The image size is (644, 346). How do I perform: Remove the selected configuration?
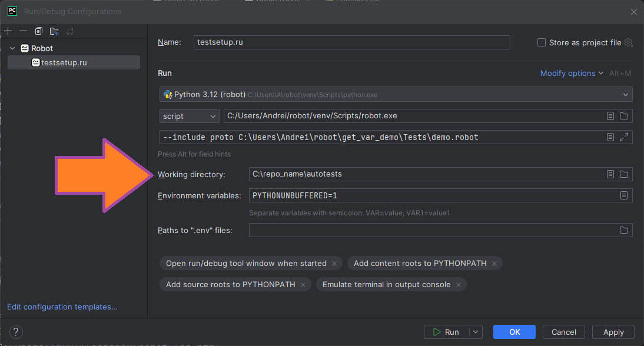point(24,31)
